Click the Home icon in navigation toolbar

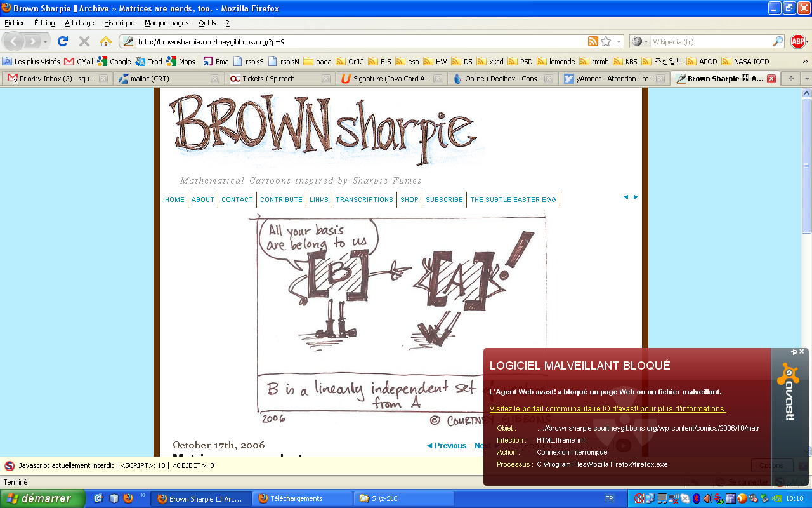[x=106, y=41]
